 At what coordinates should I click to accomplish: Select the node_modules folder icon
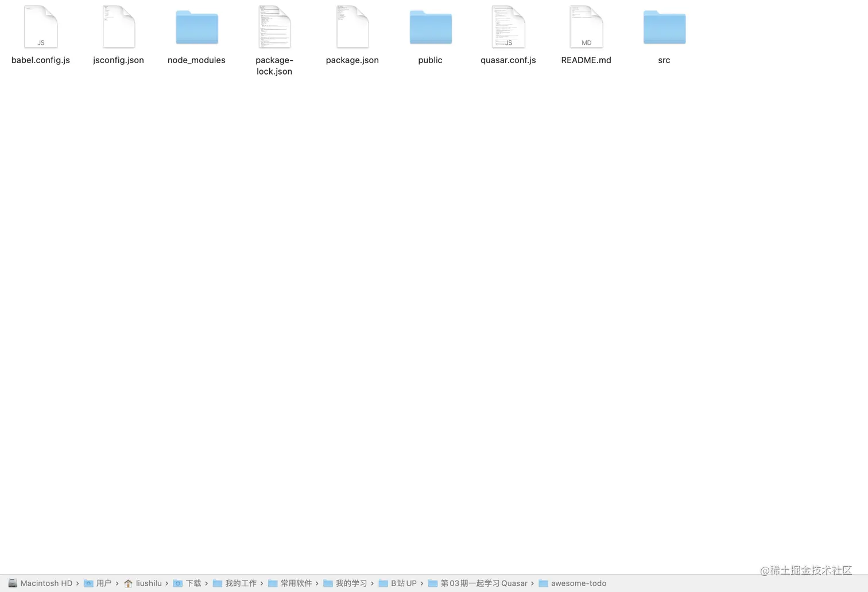click(x=197, y=27)
